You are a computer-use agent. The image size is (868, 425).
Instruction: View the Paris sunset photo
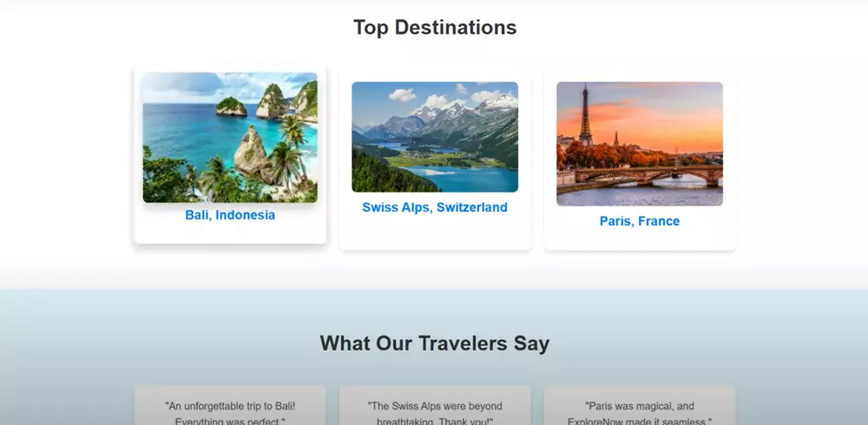640,144
